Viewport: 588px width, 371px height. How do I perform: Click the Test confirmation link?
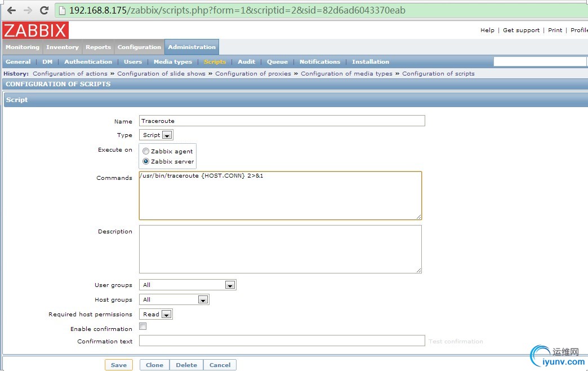click(x=456, y=342)
